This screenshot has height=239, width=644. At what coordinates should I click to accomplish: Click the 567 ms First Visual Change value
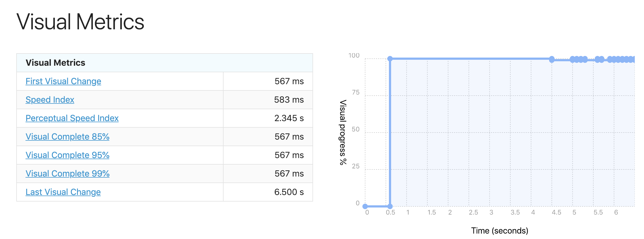click(x=289, y=81)
